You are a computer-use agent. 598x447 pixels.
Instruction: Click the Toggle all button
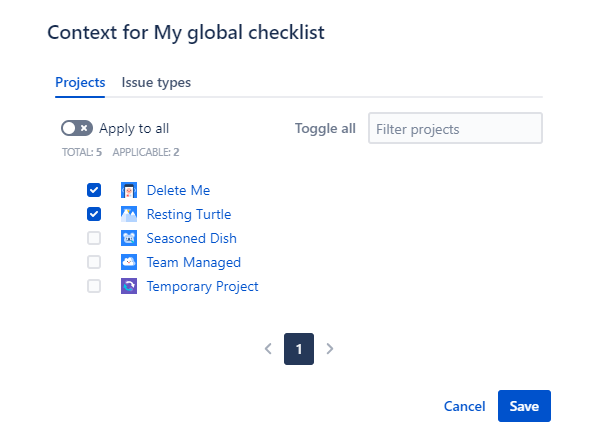pos(325,129)
